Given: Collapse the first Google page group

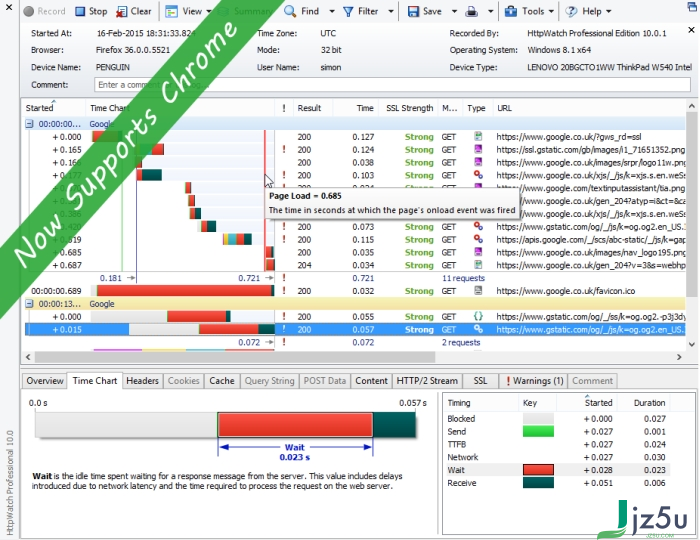Looking at the screenshot, I should coord(29,124).
